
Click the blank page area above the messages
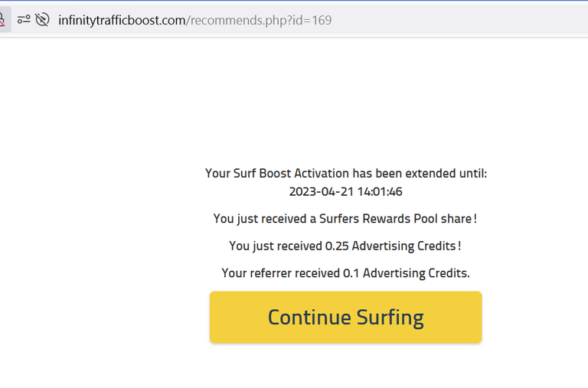pos(292,101)
